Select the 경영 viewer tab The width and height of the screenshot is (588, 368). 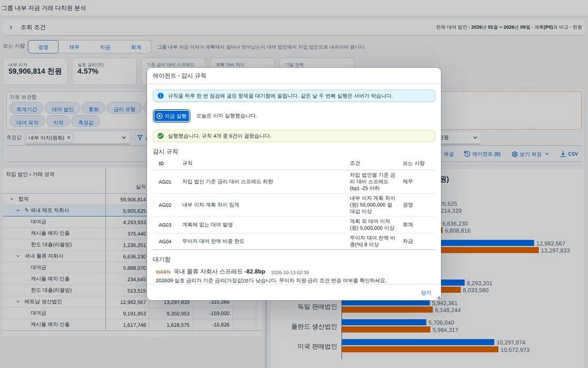coord(43,47)
